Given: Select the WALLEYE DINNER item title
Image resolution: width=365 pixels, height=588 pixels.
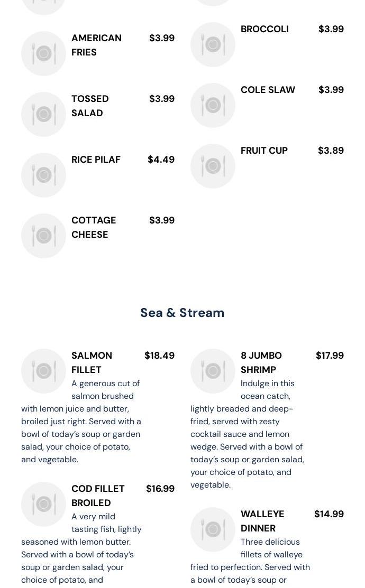Looking at the screenshot, I should (262, 521).
